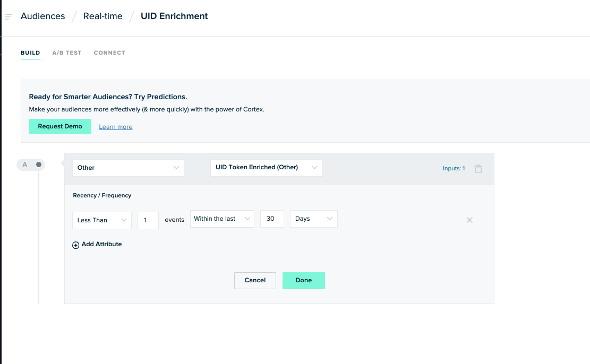Follow the Learn more link
Screen dimensions: 590x364
116,127
